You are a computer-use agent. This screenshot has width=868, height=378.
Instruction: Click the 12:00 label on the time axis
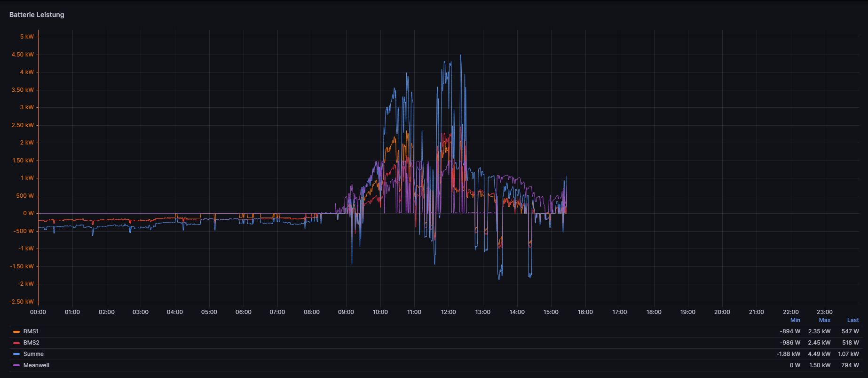coord(449,312)
